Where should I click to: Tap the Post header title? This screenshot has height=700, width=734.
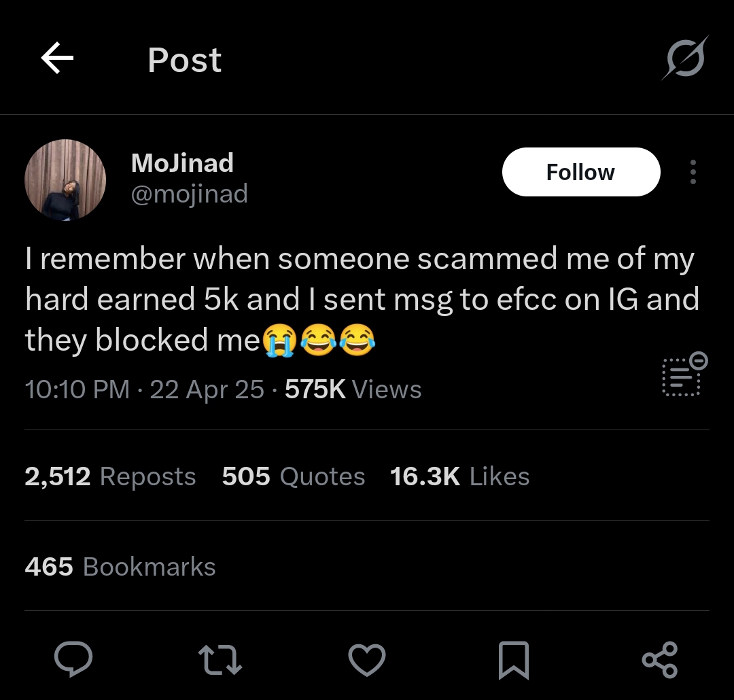click(x=184, y=60)
